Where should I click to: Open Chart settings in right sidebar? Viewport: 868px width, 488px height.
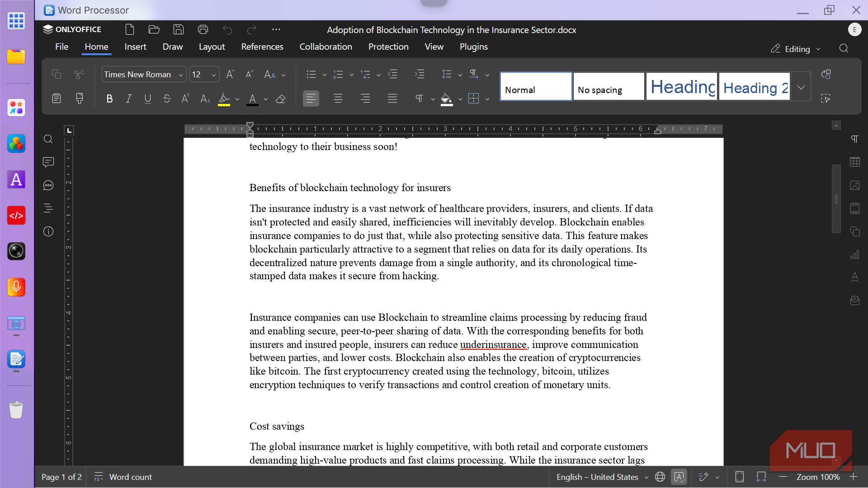[x=855, y=254]
